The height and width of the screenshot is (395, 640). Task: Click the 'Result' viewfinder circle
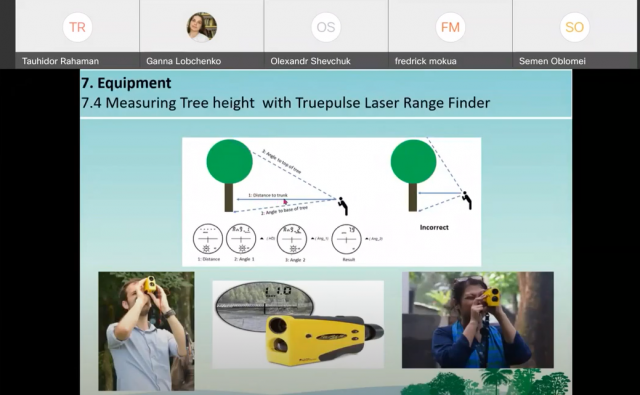(347, 239)
